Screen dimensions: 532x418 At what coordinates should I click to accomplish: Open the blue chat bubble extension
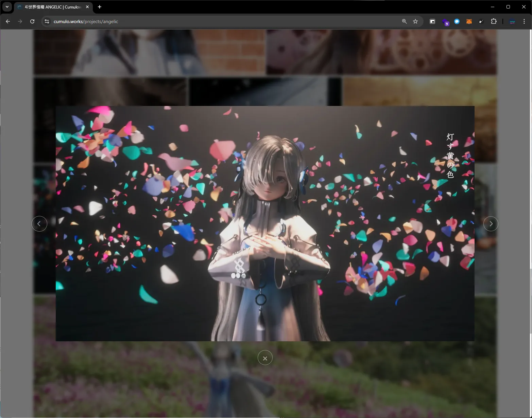coord(457,21)
